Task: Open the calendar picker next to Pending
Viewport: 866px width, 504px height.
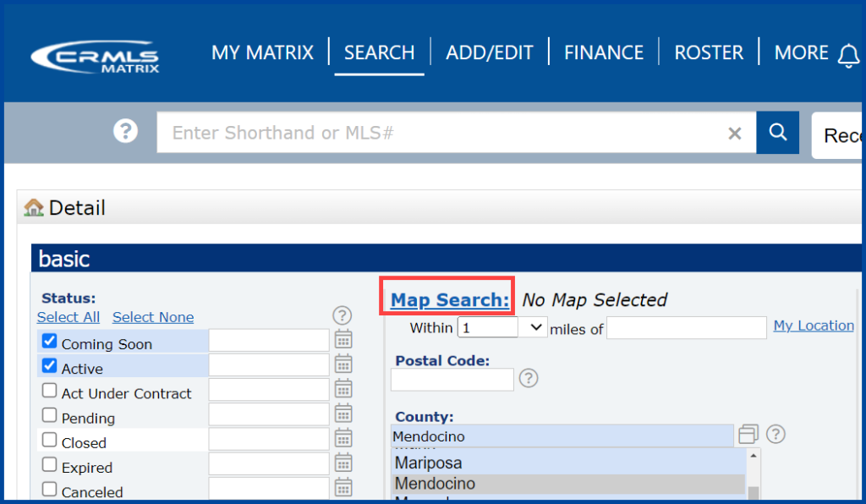Action: (x=343, y=414)
